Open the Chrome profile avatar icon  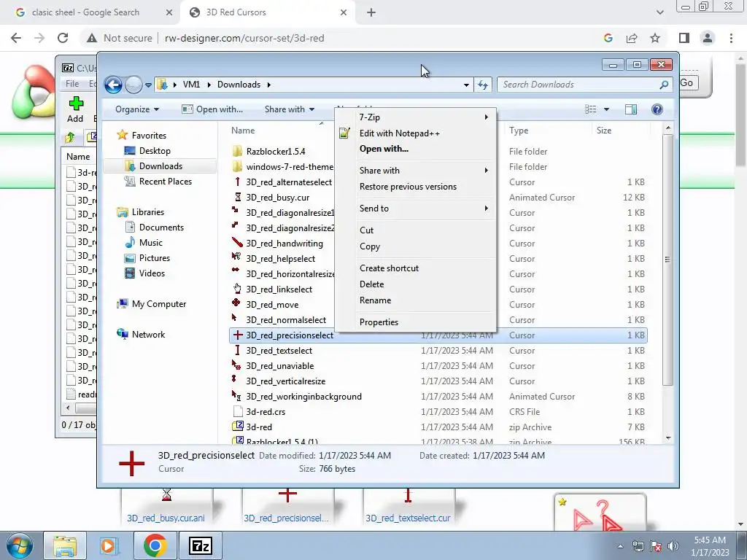point(708,38)
